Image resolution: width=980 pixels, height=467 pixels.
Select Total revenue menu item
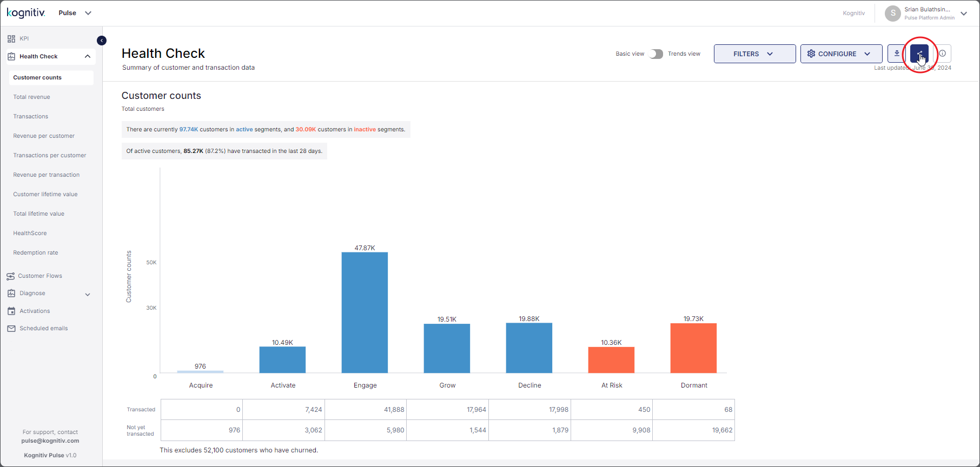(x=32, y=97)
